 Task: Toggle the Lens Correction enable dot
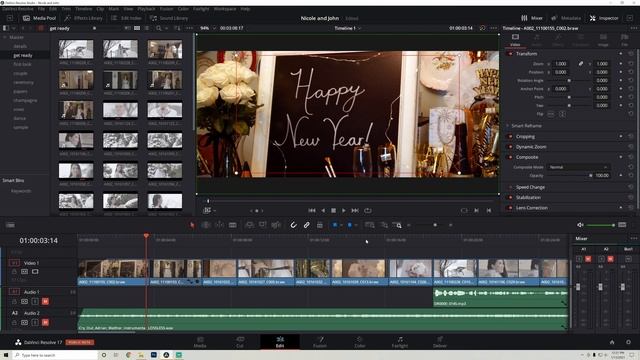(510, 208)
